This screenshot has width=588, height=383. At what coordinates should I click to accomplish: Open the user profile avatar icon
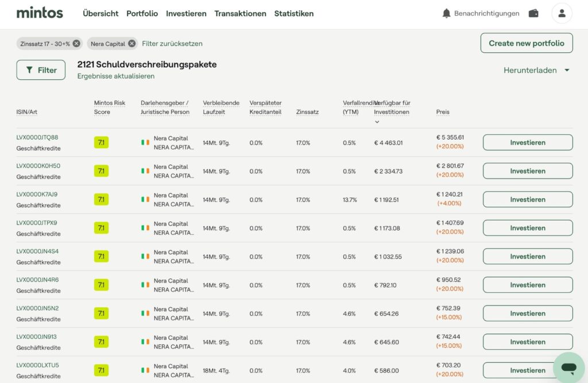pyautogui.click(x=562, y=13)
